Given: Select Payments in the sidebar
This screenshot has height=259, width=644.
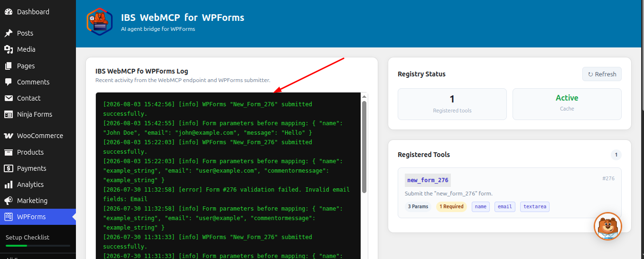Looking at the screenshot, I should pos(38,168).
